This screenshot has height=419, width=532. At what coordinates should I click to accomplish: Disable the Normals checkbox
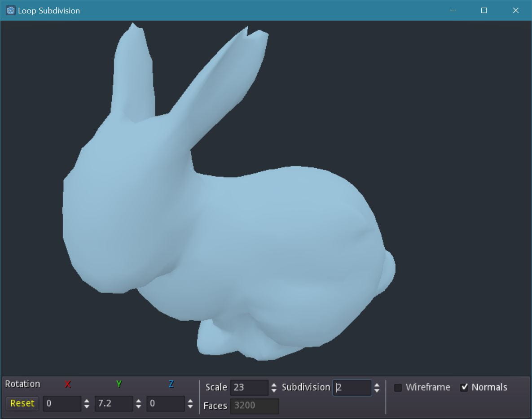[464, 388]
